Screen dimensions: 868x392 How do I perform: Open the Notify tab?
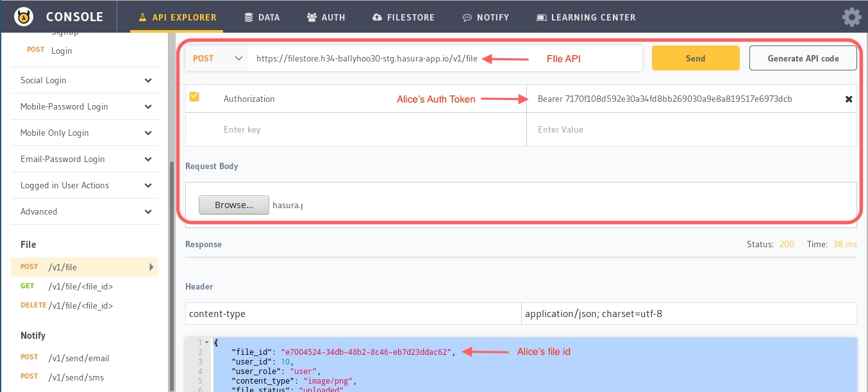(486, 17)
